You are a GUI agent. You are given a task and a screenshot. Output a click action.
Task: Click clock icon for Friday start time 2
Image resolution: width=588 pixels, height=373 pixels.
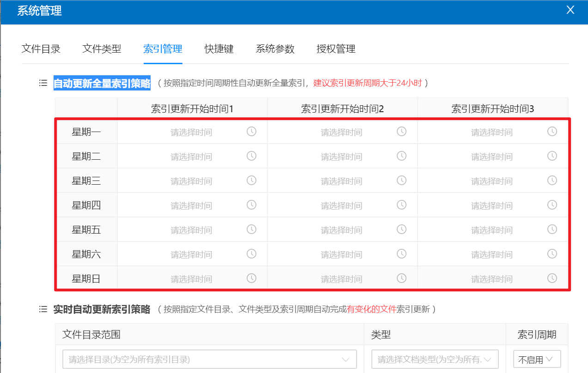click(x=402, y=229)
